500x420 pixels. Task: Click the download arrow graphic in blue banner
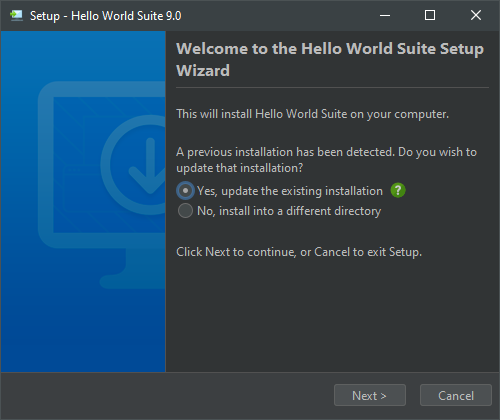click(150, 166)
